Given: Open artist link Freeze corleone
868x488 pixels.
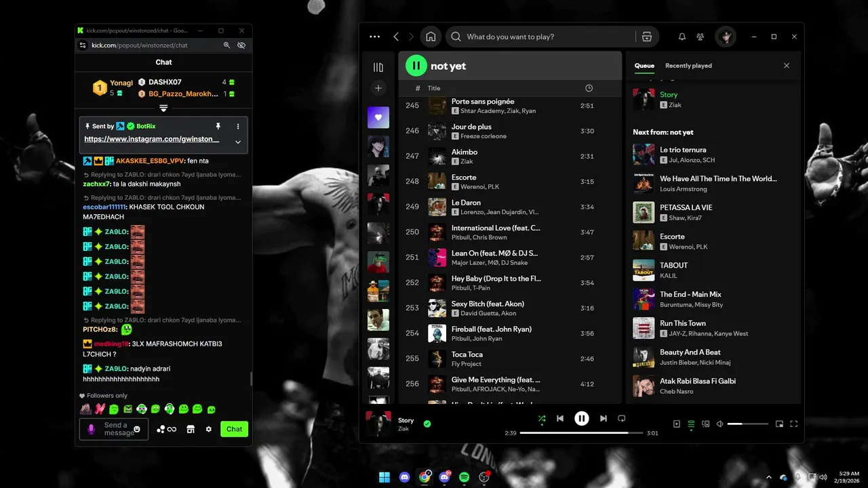Looking at the screenshot, I should click(x=484, y=136).
